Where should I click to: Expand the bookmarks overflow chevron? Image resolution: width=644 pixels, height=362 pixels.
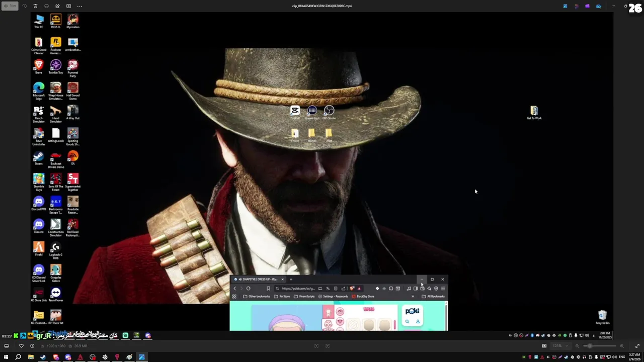[413, 297]
